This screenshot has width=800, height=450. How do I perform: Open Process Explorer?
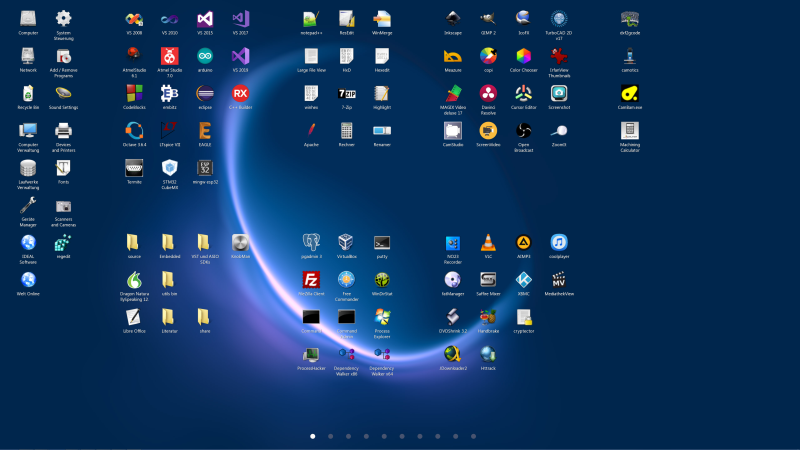pos(382,317)
